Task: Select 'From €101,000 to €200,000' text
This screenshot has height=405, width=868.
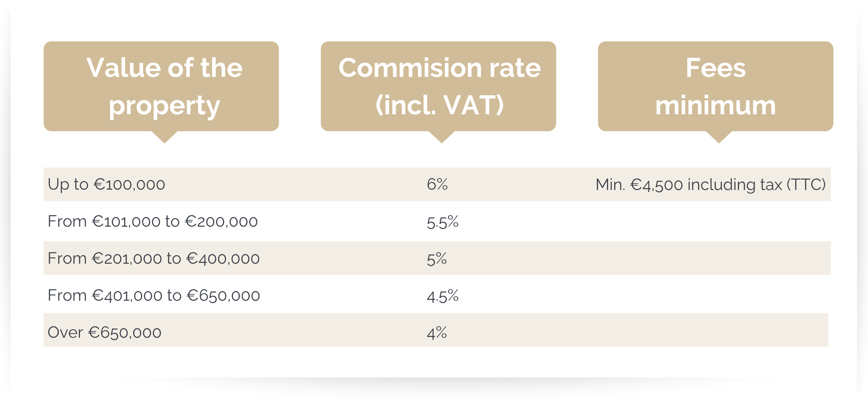Action: tap(152, 221)
